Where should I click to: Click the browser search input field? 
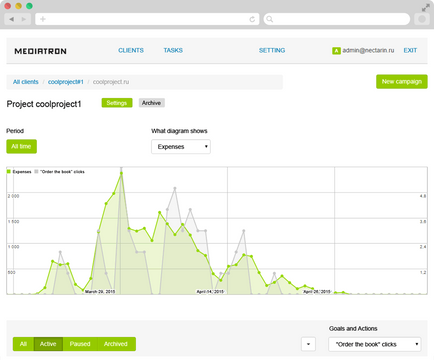coord(337,19)
